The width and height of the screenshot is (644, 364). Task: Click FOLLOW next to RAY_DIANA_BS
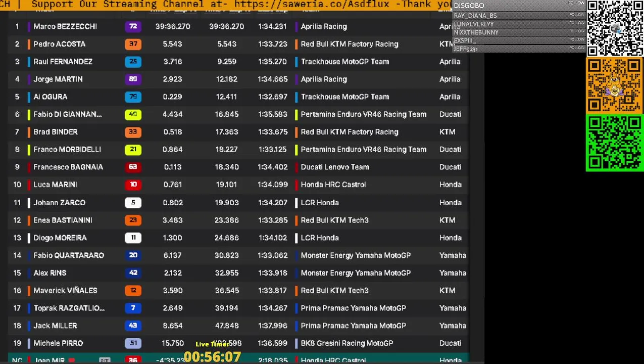click(x=576, y=15)
